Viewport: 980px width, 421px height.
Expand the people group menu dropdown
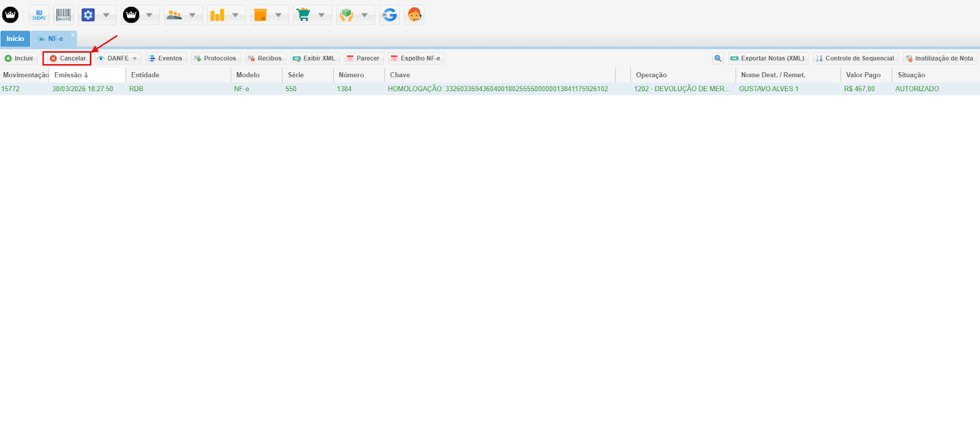(x=192, y=15)
